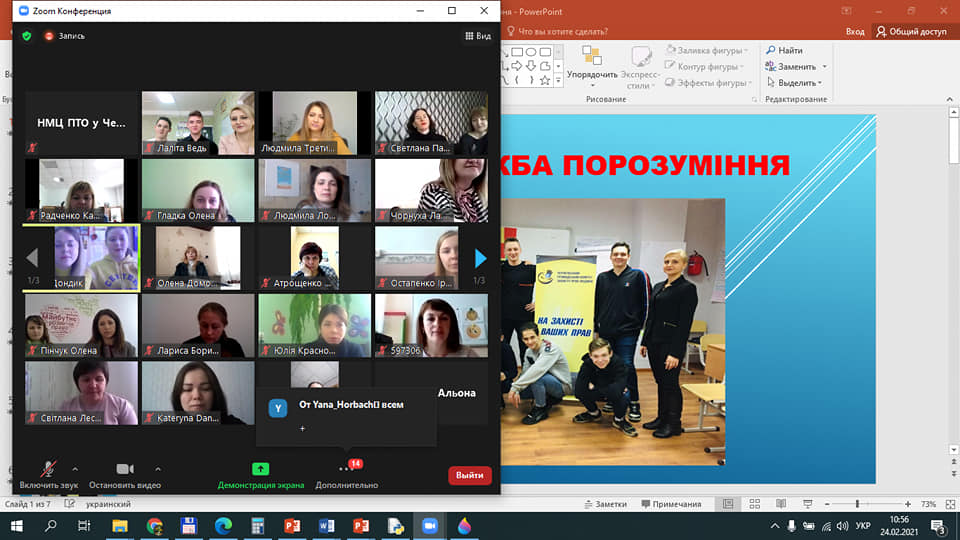Open Контур фигуры shape outline dropdown
This screenshot has height=540, width=960.
click(x=704, y=66)
